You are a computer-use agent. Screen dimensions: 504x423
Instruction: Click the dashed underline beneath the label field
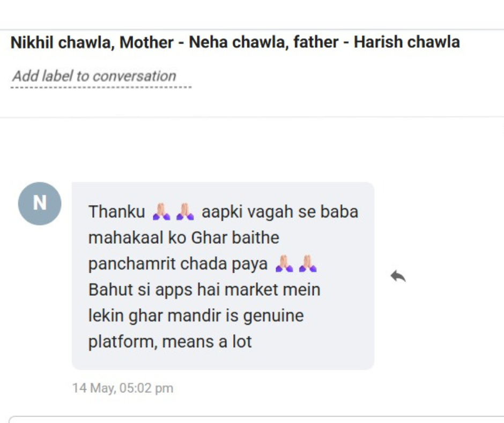click(101, 87)
